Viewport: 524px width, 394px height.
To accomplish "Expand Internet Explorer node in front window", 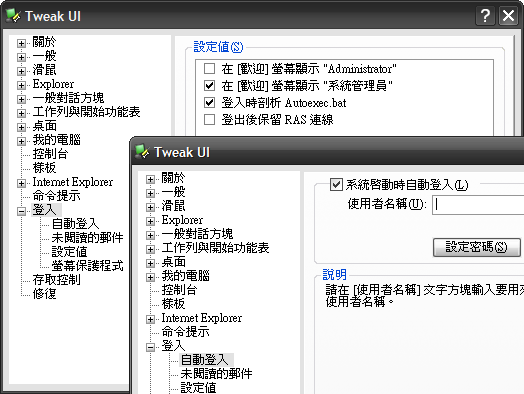I will 150,319.
